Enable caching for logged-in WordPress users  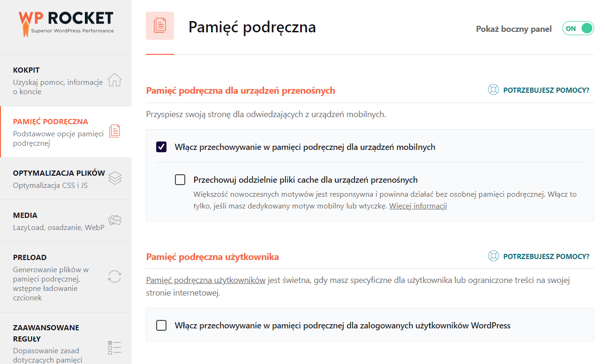click(161, 325)
